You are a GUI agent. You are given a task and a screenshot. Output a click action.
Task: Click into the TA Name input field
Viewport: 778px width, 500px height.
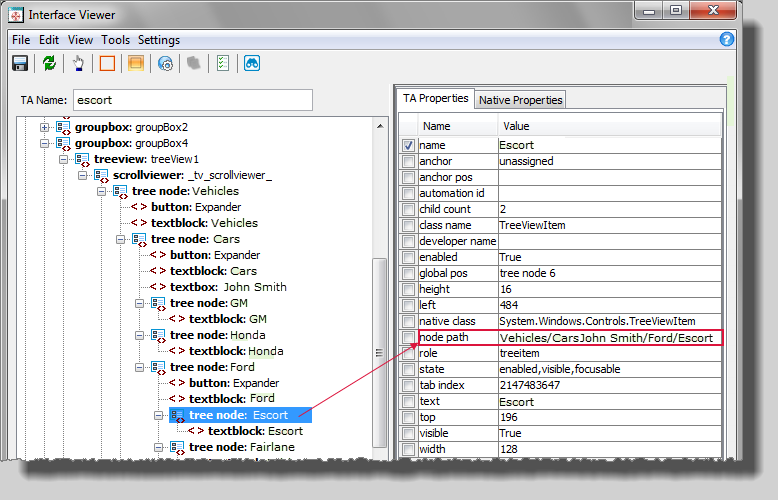pyautogui.click(x=193, y=100)
